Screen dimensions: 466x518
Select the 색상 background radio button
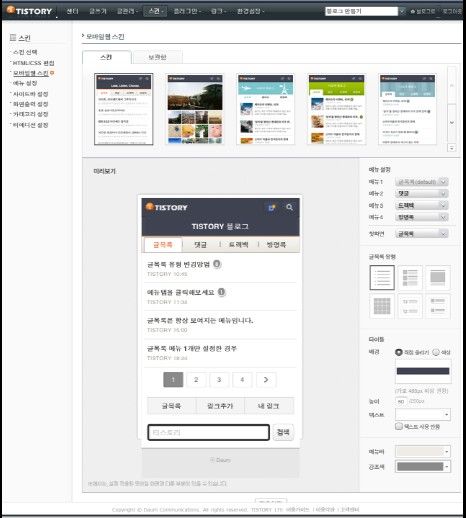pos(436,352)
